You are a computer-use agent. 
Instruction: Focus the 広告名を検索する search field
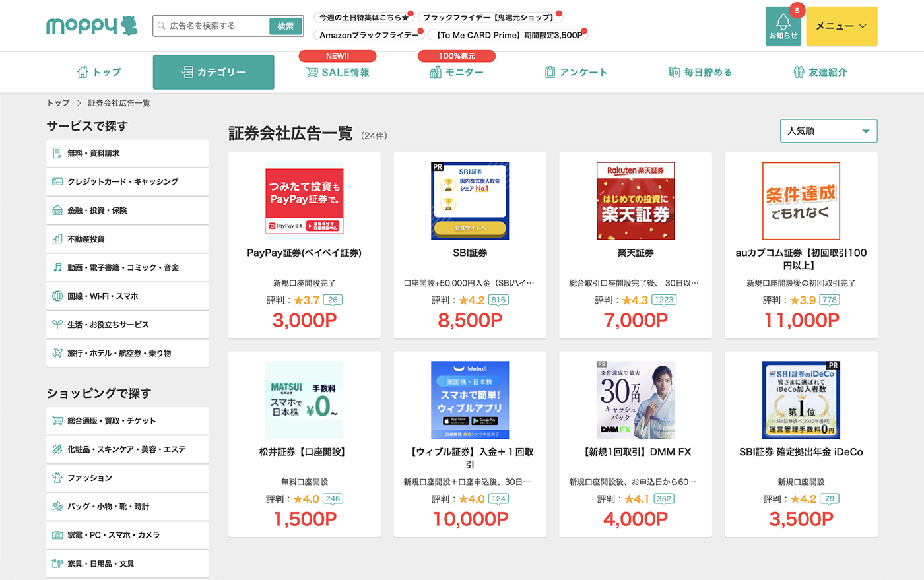pyautogui.click(x=213, y=26)
